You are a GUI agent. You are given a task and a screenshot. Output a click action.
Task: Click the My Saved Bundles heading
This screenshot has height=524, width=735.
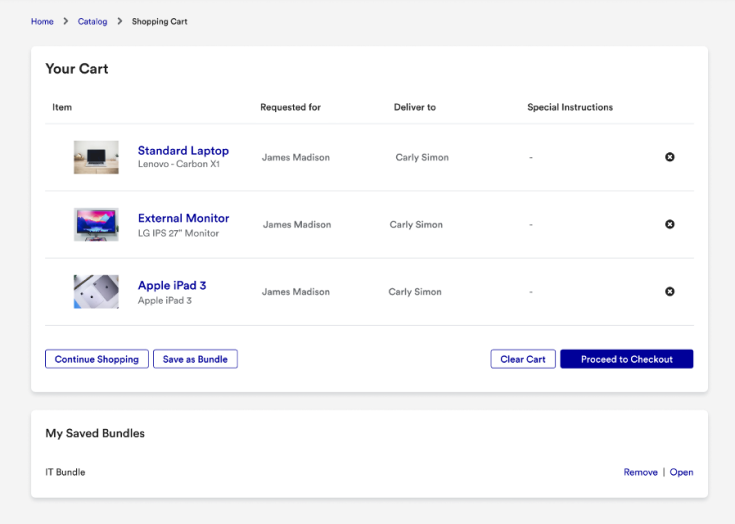(95, 434)
